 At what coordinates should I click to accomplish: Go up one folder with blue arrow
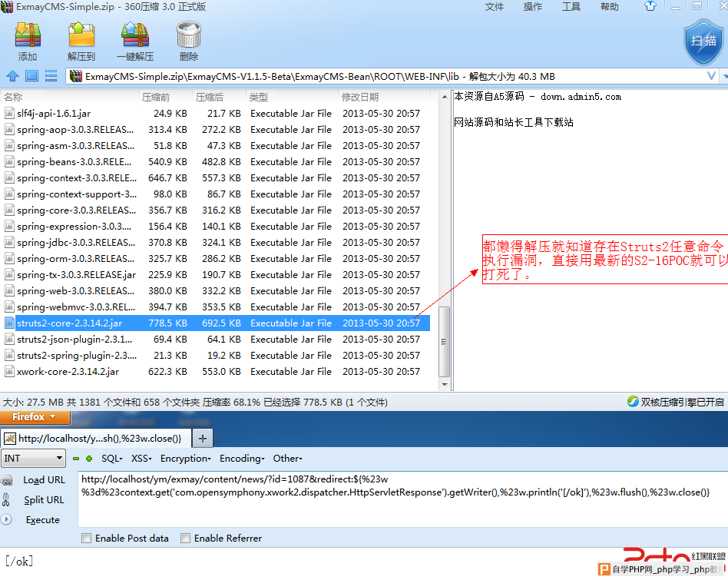(12, 76)
